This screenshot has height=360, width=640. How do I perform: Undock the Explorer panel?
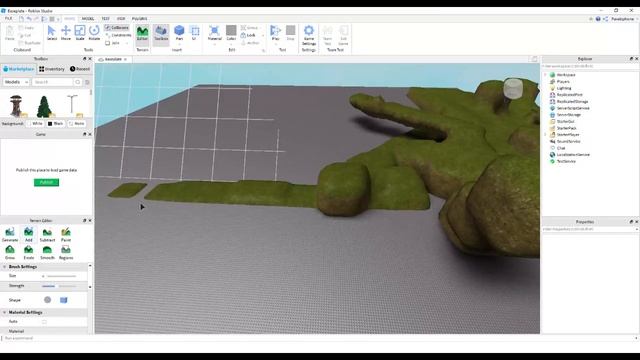(631, 59)
